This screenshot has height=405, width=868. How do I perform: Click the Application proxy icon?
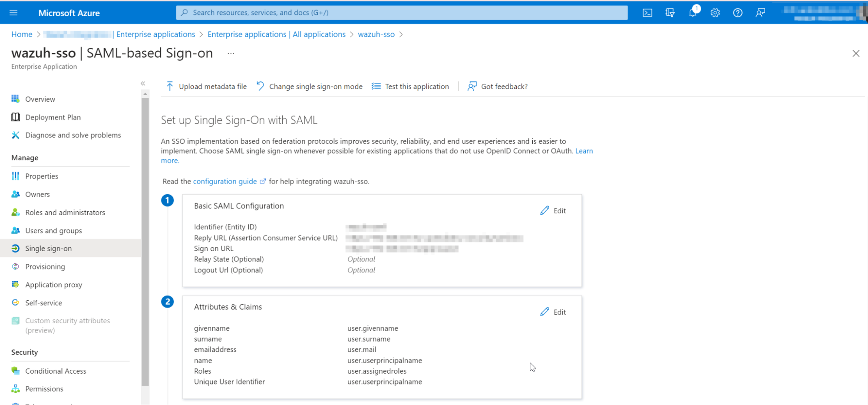click(16, 285)
